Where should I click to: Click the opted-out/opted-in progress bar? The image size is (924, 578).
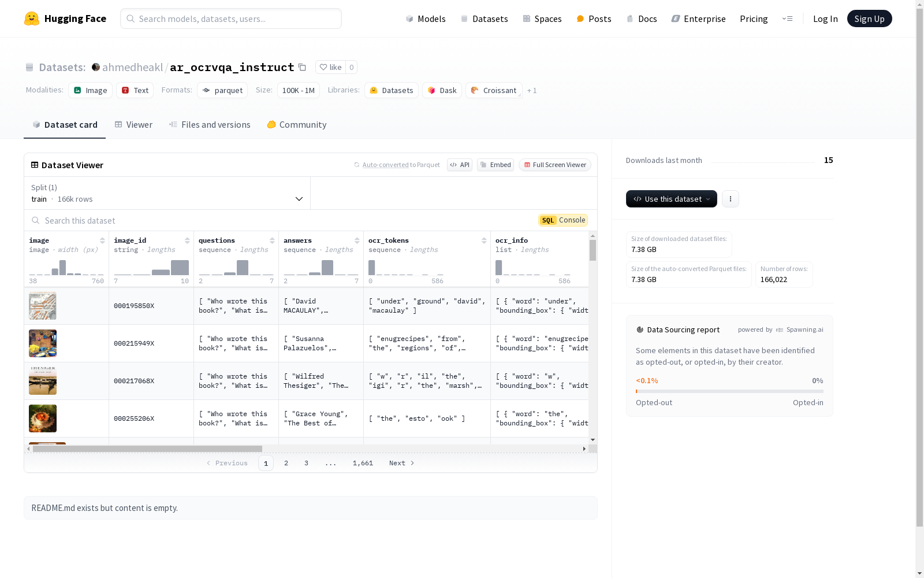pyautogui.click(x=729, y=391)
